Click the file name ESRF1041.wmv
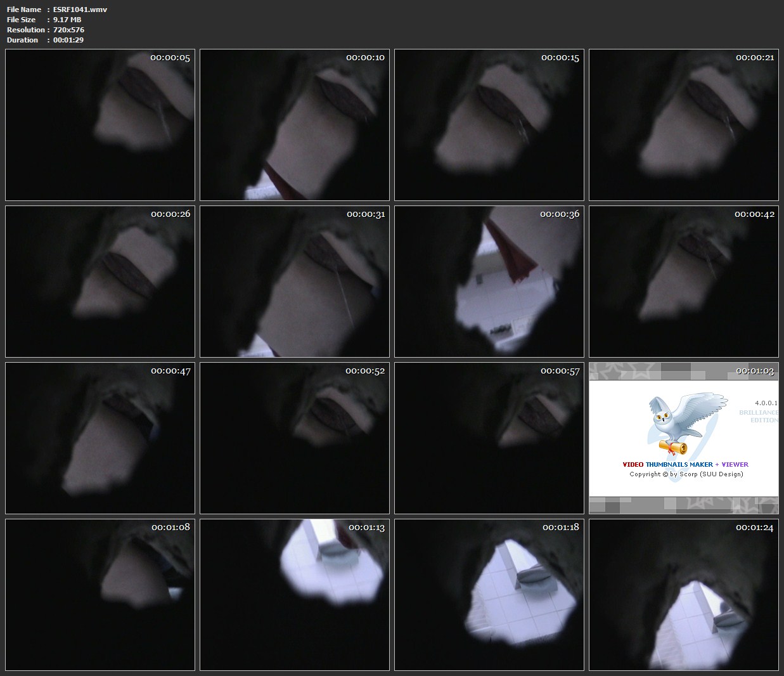This screenshot has width=784, height=676. tap(80, 10)
